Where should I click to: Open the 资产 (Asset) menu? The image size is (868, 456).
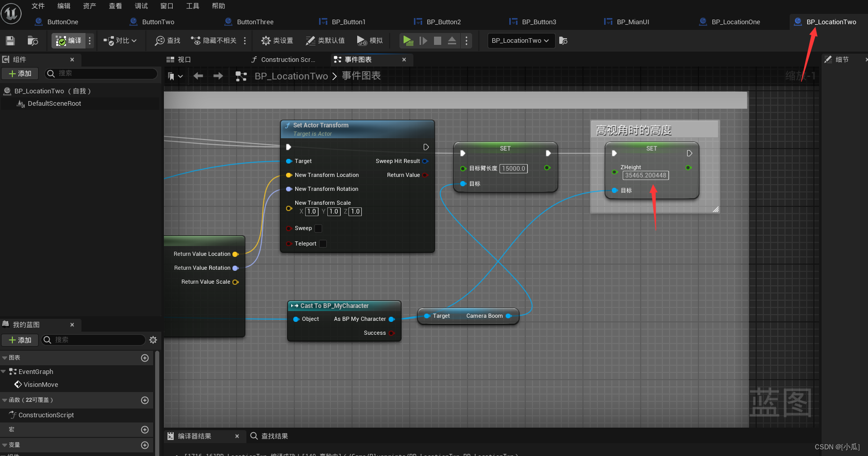point(90,6)
